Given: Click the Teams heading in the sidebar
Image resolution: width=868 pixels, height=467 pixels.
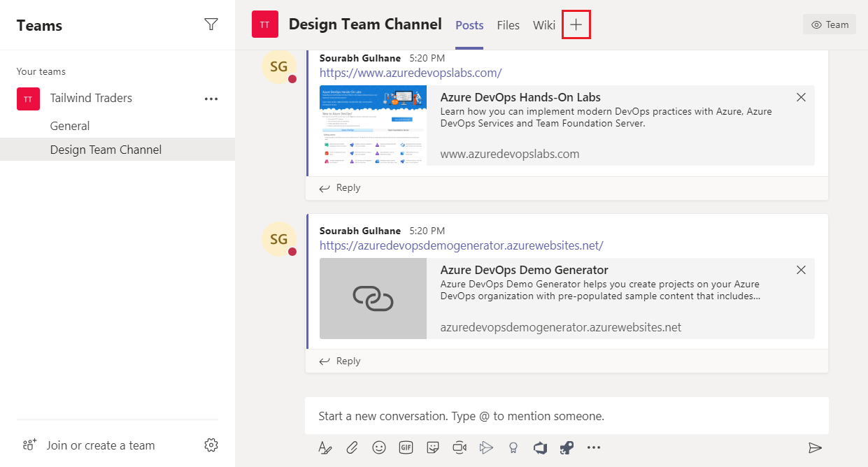Looking at the screenshot, I should pyautogui.click(x=39, y=25).
